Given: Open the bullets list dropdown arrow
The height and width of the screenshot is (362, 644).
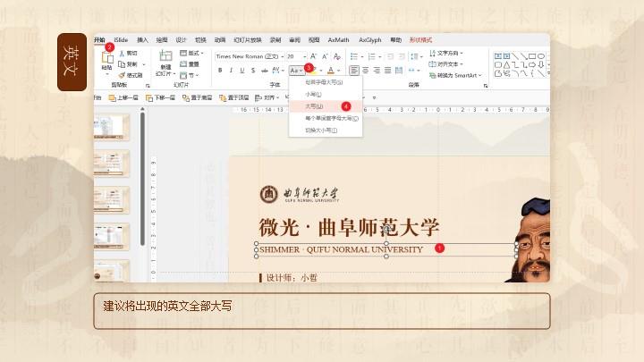Looking at the screenshot, I should pyautogui.click(x=362, y=56).
